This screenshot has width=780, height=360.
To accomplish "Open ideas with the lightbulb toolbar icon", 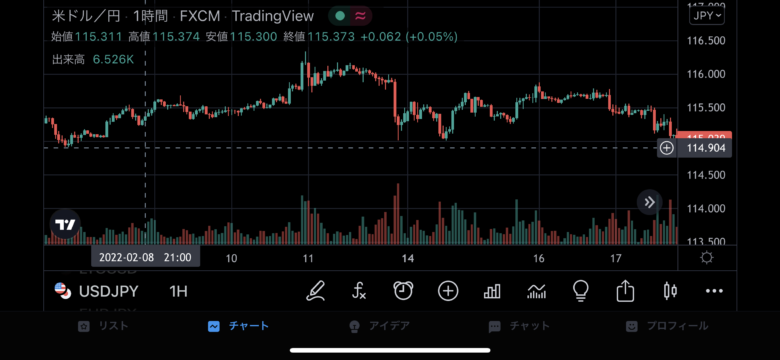I will (581, 291).
